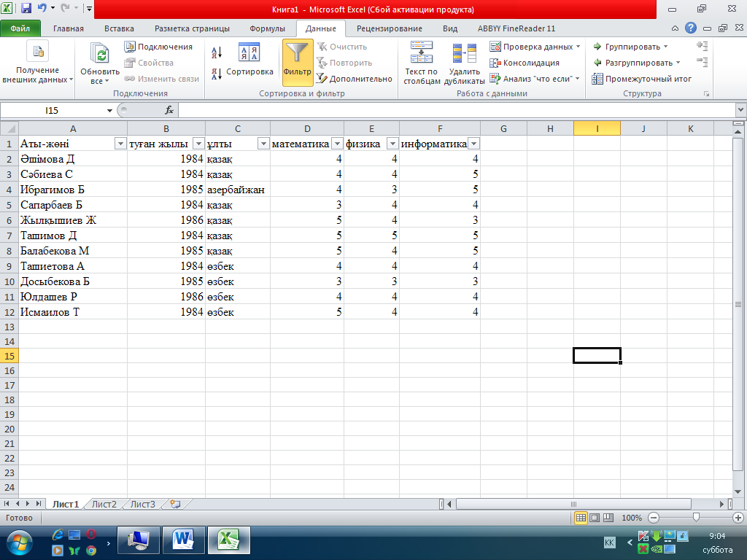747x560 pixels.
Task: Zoom out with the minus button
Action: 654,518
